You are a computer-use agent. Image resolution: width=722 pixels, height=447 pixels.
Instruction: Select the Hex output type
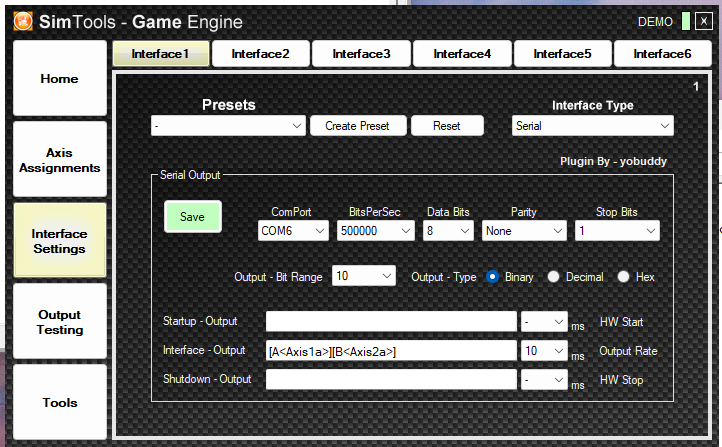624,277
